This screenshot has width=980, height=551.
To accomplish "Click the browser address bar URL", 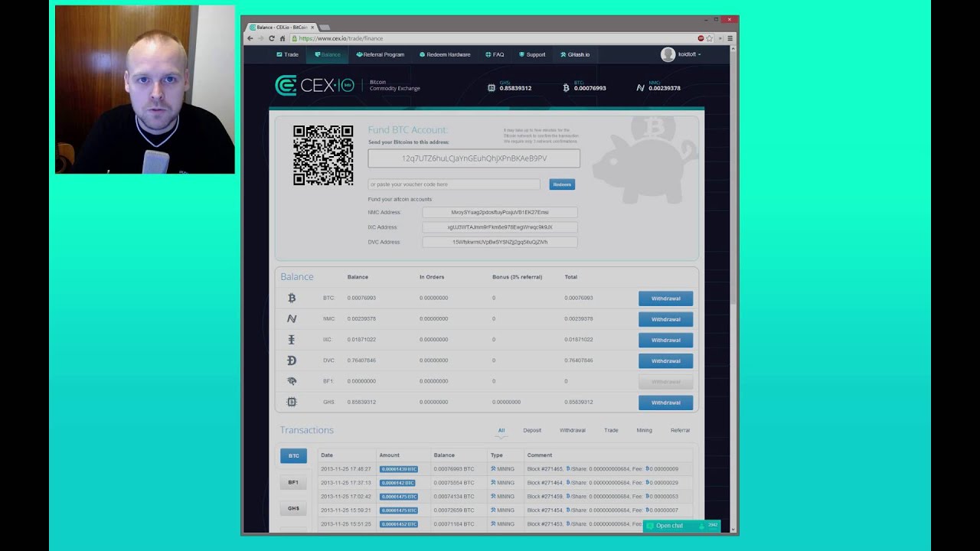I will [x=341, y=38].
